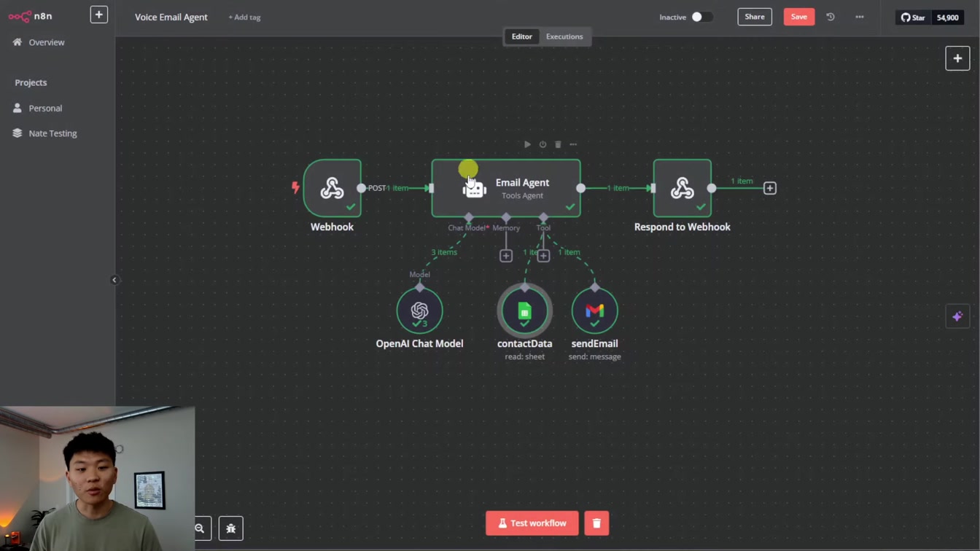Select the sendEmail Gmail node

click(x=594, y=310)
